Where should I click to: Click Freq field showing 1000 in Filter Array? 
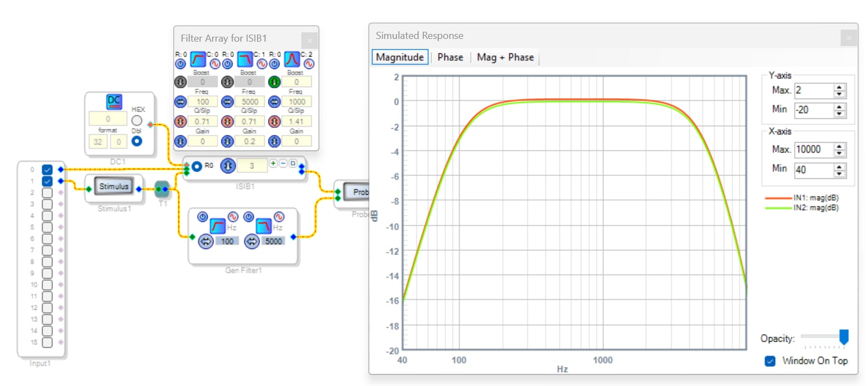tap(296, 101)
